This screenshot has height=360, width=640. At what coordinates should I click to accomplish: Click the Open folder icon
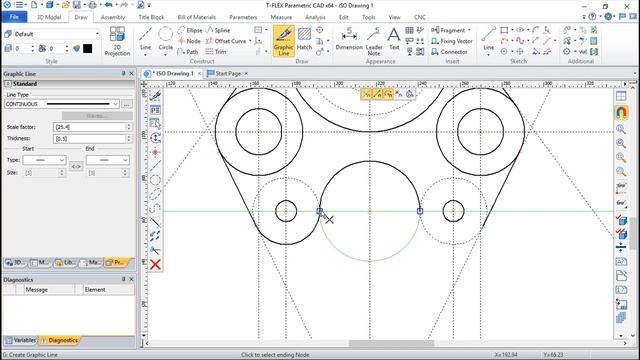coord(65,5)
